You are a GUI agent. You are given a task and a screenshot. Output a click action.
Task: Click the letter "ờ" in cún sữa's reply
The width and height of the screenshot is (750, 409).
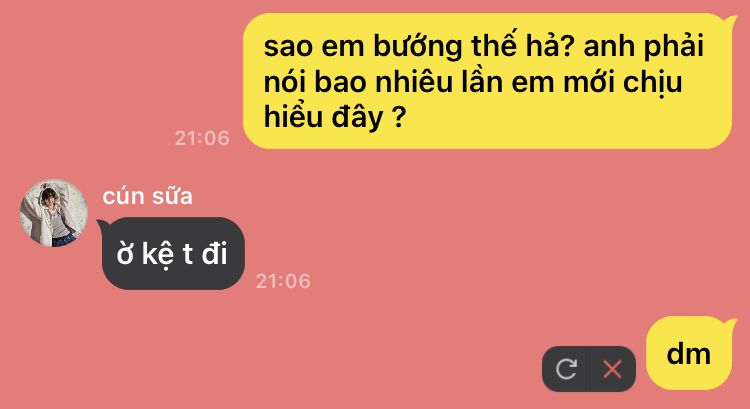tap(125, 255)
